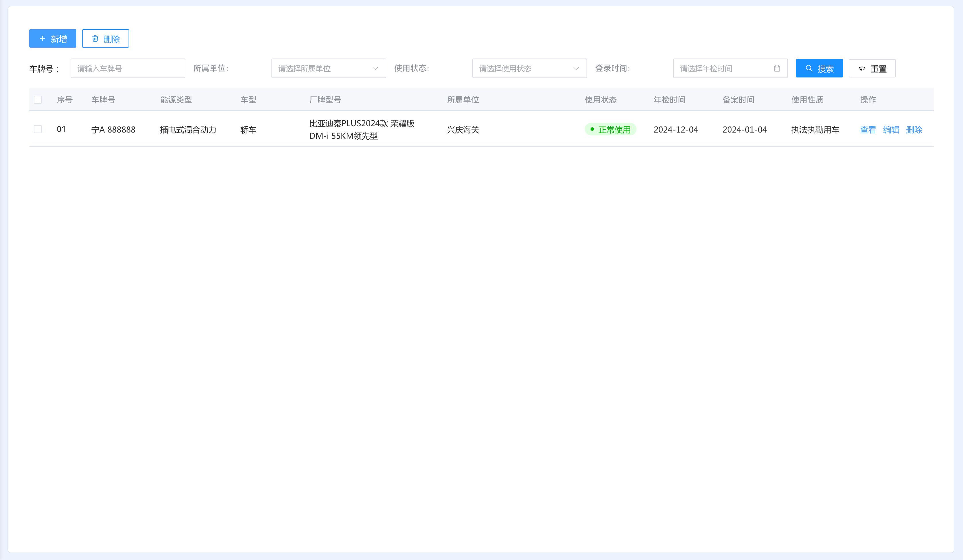The width and height of the screenshot is (963, 560).
Task: Click the plus icon on 新增 button
Action: click(x=42, y=38)
